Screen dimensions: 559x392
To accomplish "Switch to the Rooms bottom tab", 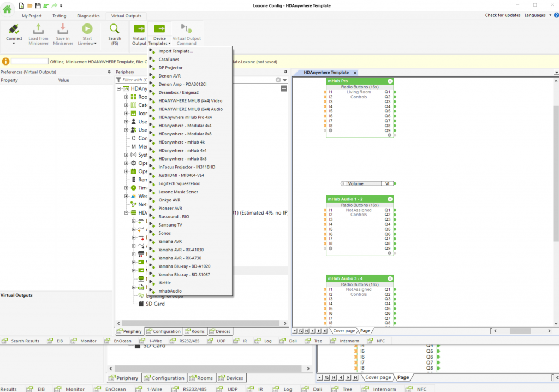I will pos(195,331).
